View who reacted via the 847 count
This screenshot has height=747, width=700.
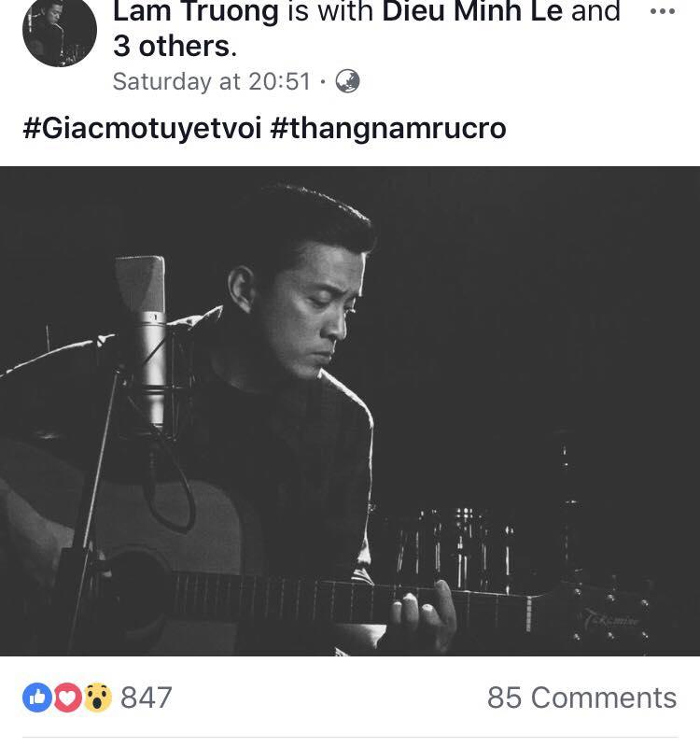pos(147,698)
